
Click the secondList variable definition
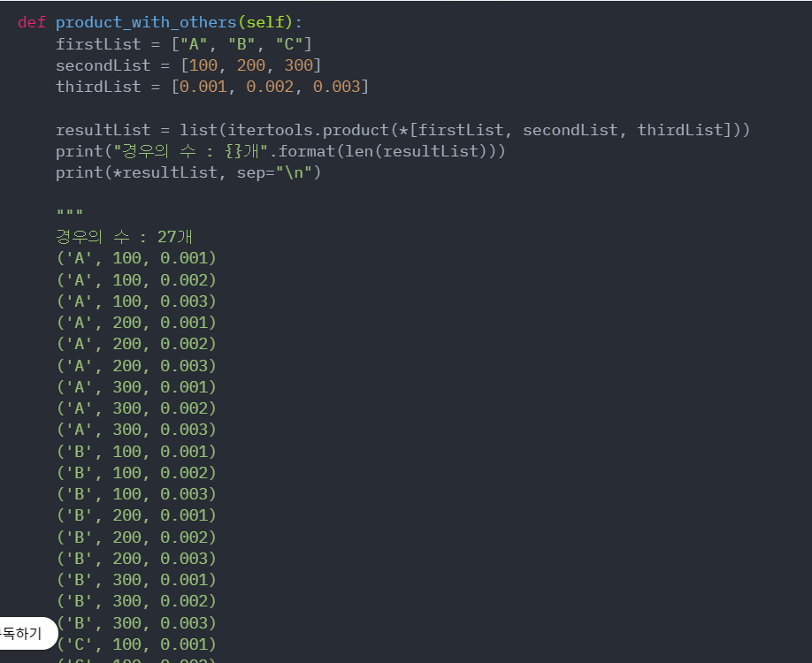[x=188, y=65]
